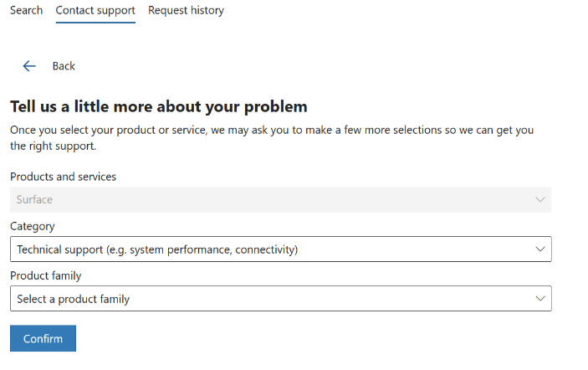Click the description paragraph under the heading
588x370 pixels.
(x=271, y=137)
